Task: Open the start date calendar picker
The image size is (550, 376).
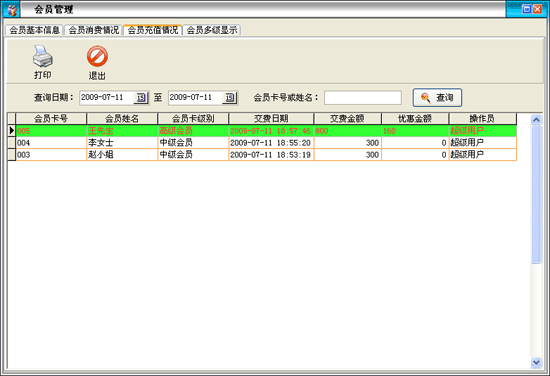Action: 141,98
